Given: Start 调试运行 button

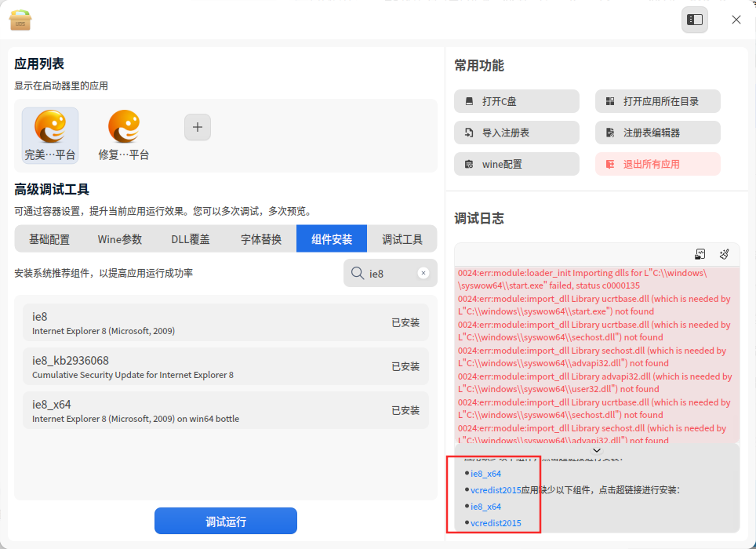Looking at the screenshot, I should [226, 521].
